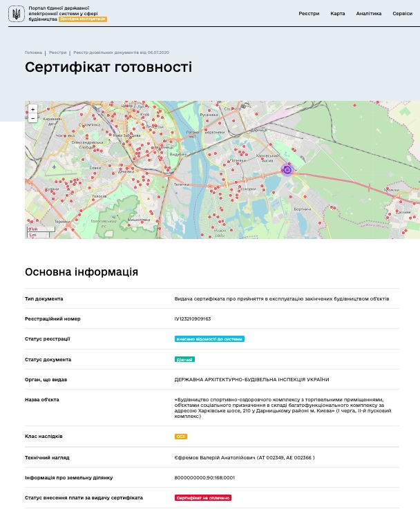Go to Головна breadcrumb link
The height and width of the screenshot is (516, 420).
33,52
